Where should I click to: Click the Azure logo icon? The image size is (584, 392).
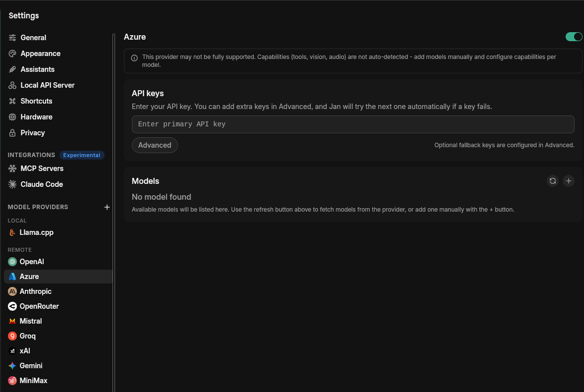(12, 277)
